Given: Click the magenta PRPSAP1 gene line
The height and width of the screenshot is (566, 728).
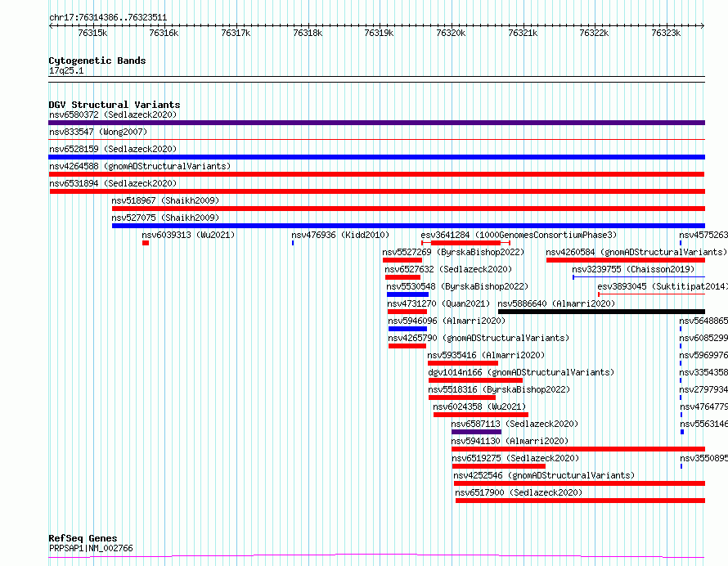Looking at the screenshot, I should point(376,555).
